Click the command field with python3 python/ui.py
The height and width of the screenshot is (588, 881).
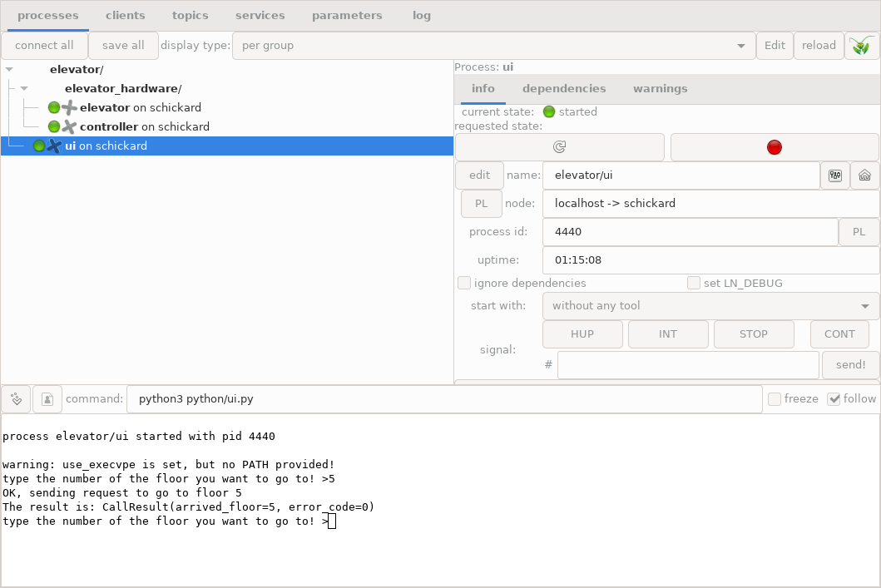coord(444,399)
